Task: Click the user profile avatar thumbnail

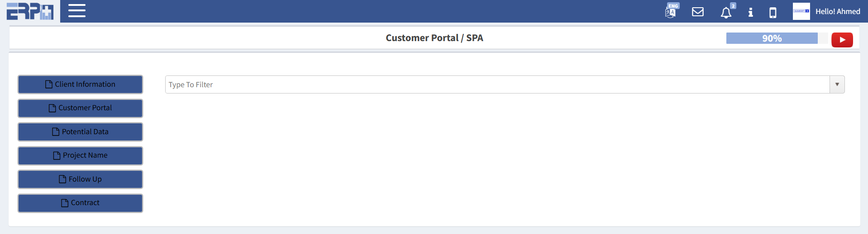Action: tap(801, 11)
